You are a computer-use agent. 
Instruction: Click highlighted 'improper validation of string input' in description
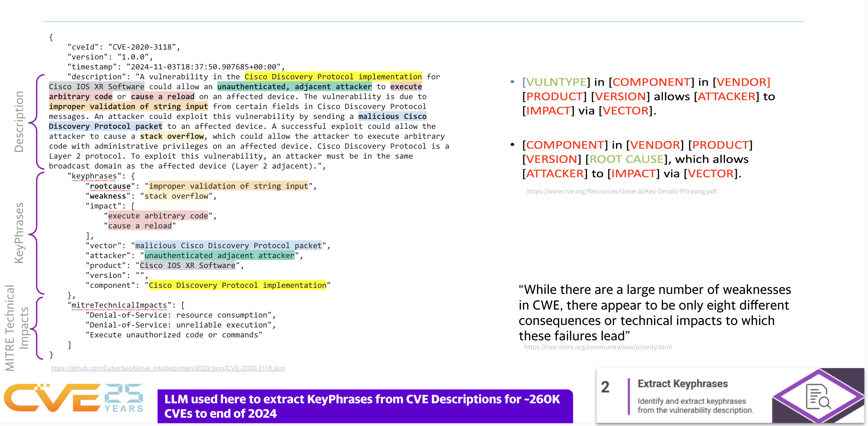tap(128, 106)
